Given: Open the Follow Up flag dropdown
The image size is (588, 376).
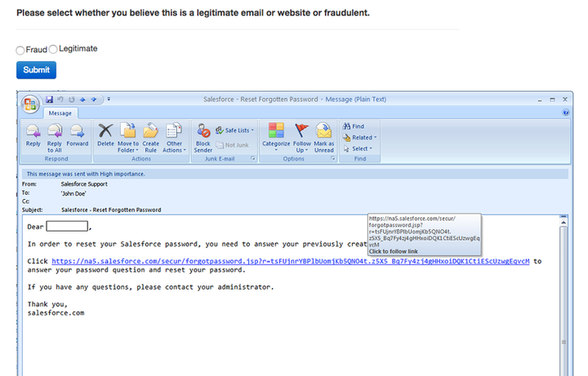Looking at the screenshot, I should 302,137.
